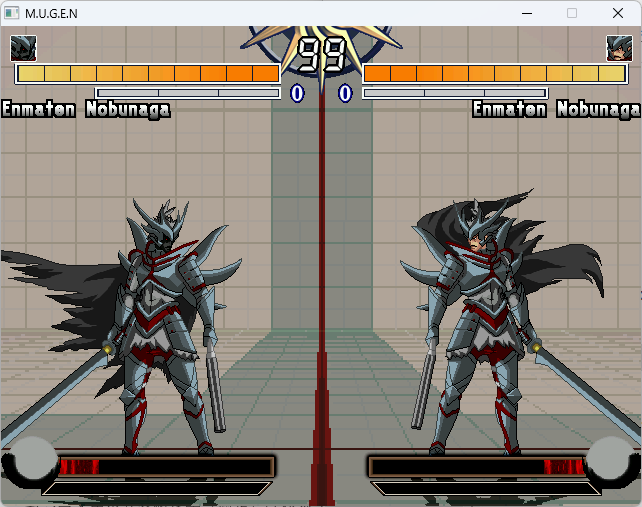642x507 pixels.
Task: Click player one's gray guard bar
Action: [x=188, y=93]
